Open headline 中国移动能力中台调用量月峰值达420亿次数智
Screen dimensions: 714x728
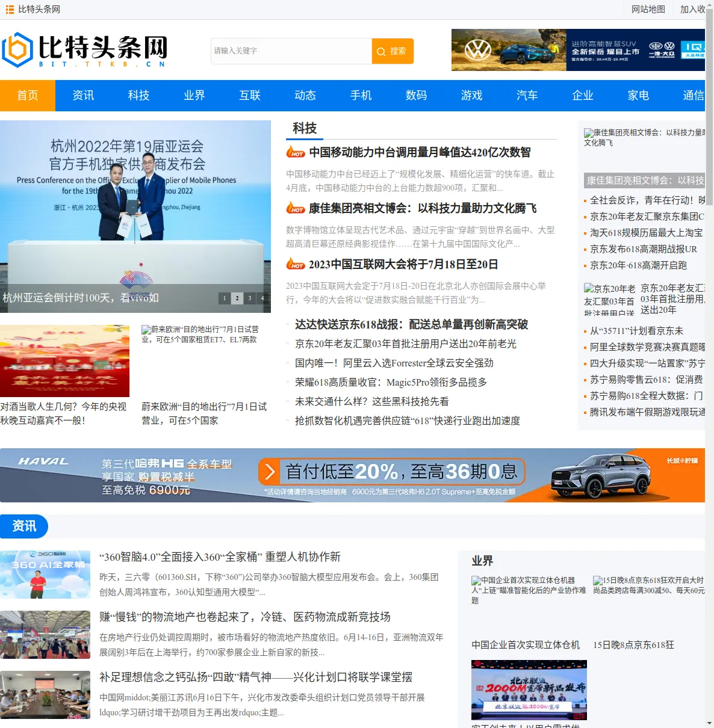pyautogui.click(x=420, y=152)
